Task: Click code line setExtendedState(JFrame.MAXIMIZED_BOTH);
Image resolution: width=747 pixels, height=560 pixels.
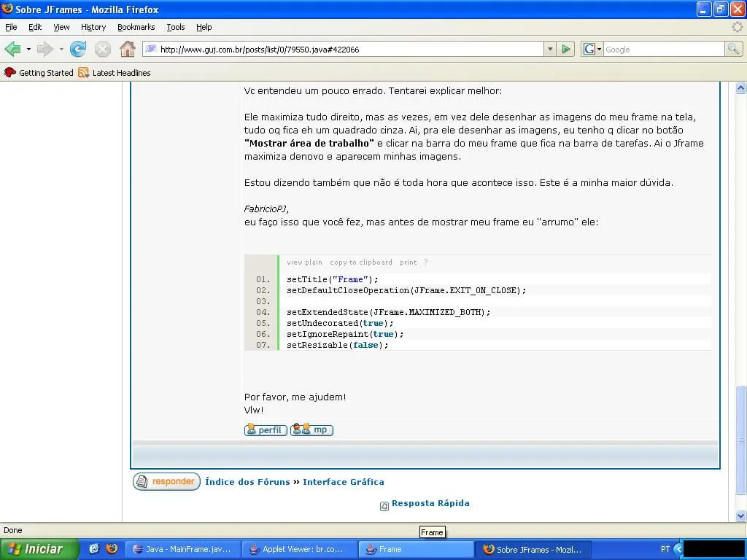Action: [389, 312]
